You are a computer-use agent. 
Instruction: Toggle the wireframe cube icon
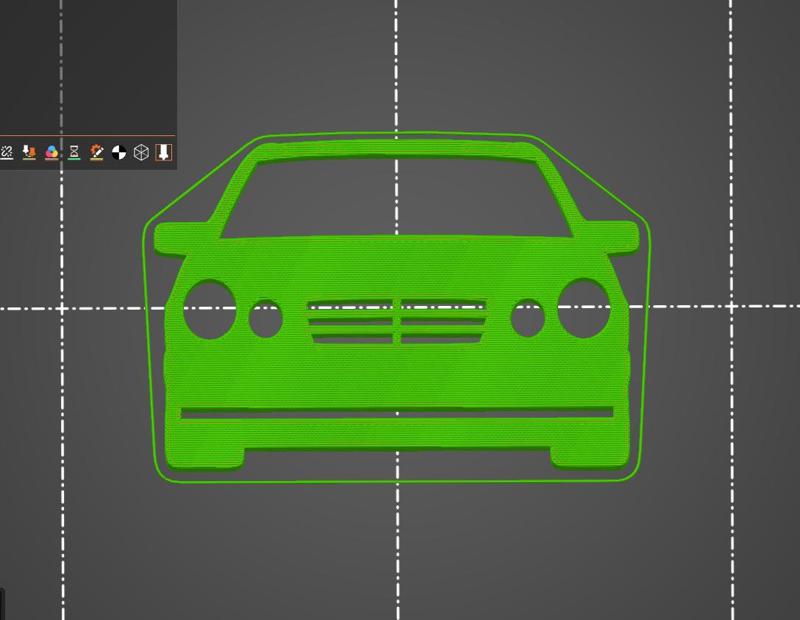click(141, 152)
